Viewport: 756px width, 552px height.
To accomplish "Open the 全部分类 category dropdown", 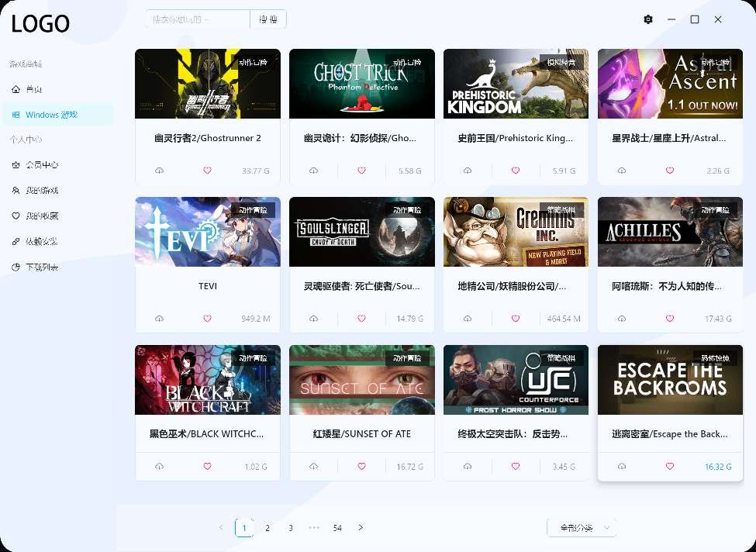I will (x=582, y=528).
